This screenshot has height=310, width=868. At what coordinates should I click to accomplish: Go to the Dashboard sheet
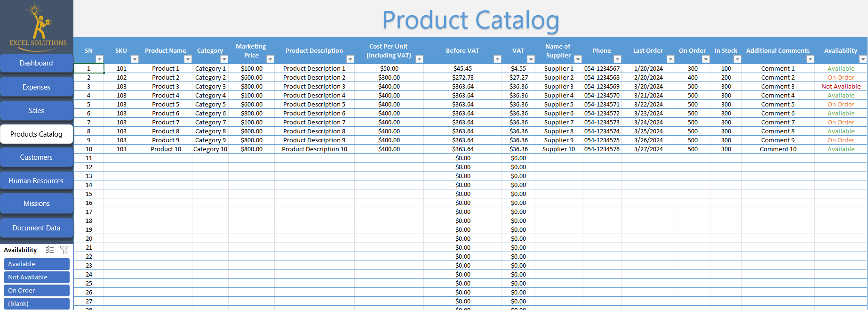(x=36, y=63)
